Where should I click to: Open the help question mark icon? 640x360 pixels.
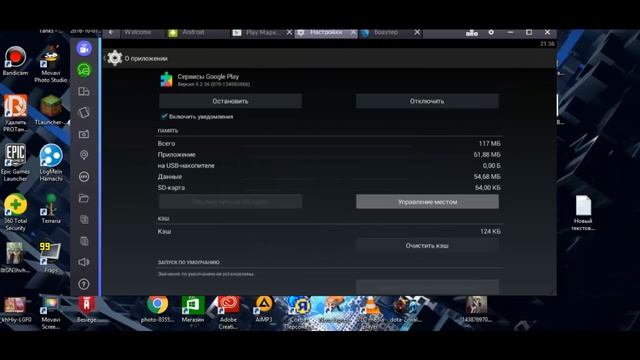coord(84,284)
